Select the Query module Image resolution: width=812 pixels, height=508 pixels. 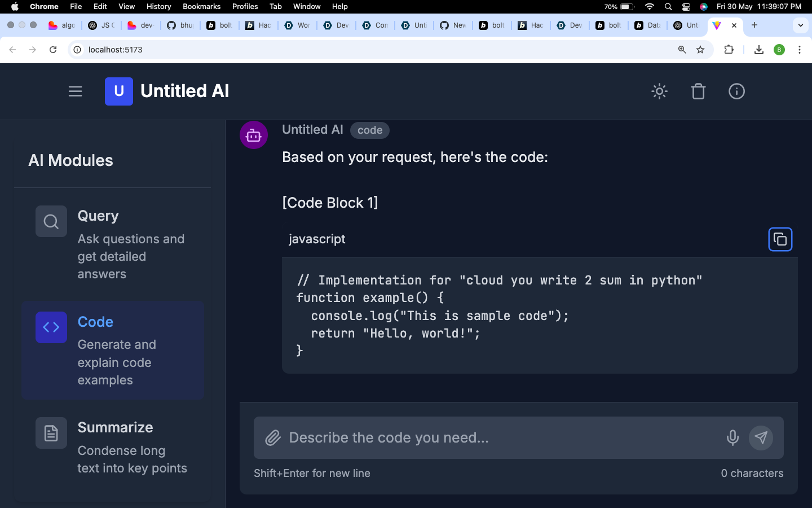click(x=113, y=244)
